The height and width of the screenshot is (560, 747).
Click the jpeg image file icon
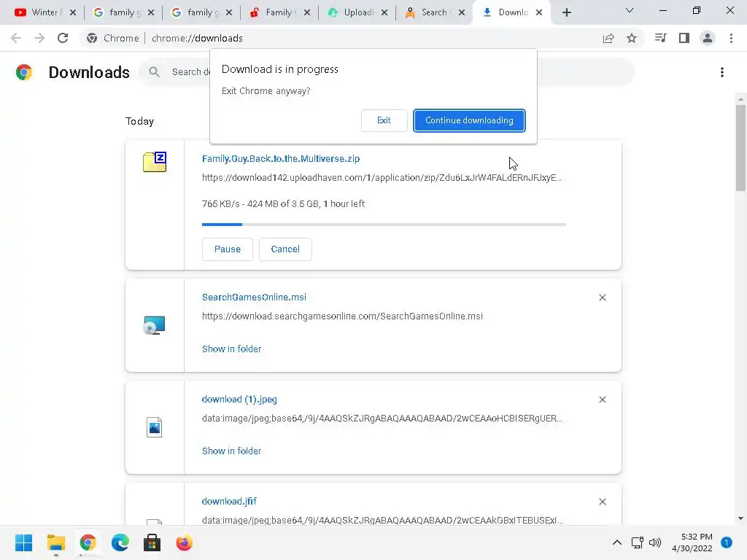155,427
